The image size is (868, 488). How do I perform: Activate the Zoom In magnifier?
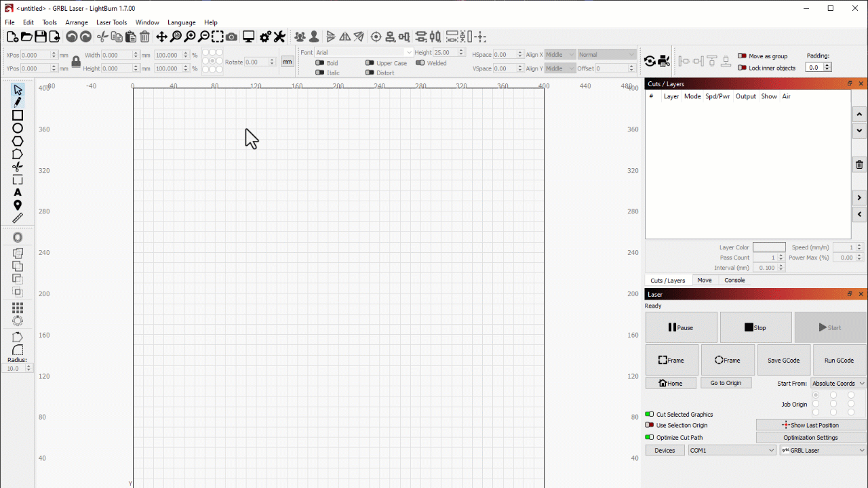pyautogui.click(x=191, y=37)
